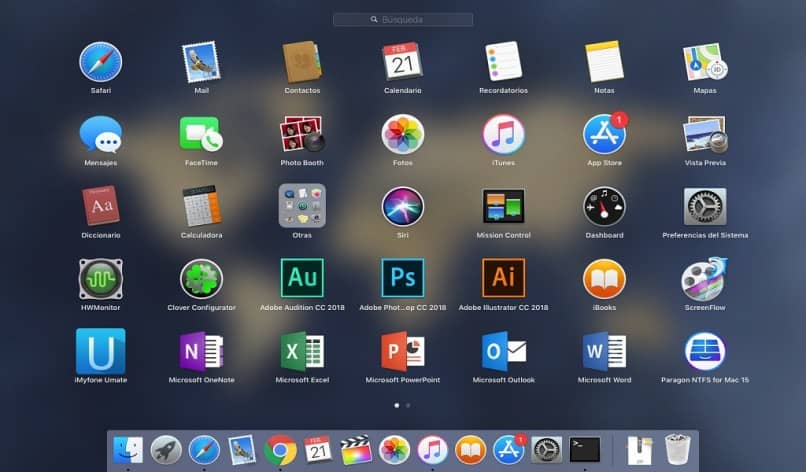The height and width of the screenshot is (472, 806).
Task: Launch Final Cut Pro from the Dock
Action: click(x=356, y=450)
